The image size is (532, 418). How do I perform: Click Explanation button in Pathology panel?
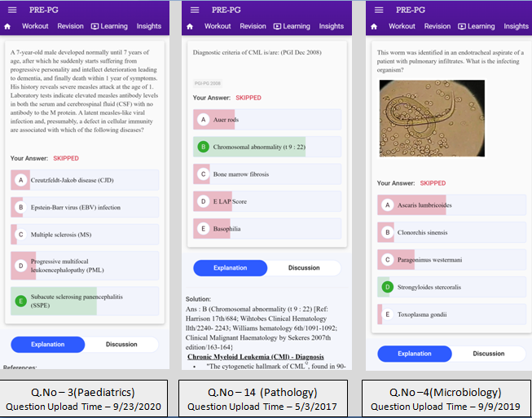click(x=230, y=268)
